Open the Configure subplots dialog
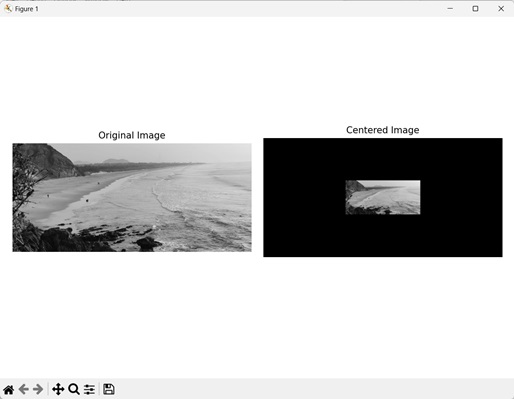The image size is (514, 399). [89, 389]
